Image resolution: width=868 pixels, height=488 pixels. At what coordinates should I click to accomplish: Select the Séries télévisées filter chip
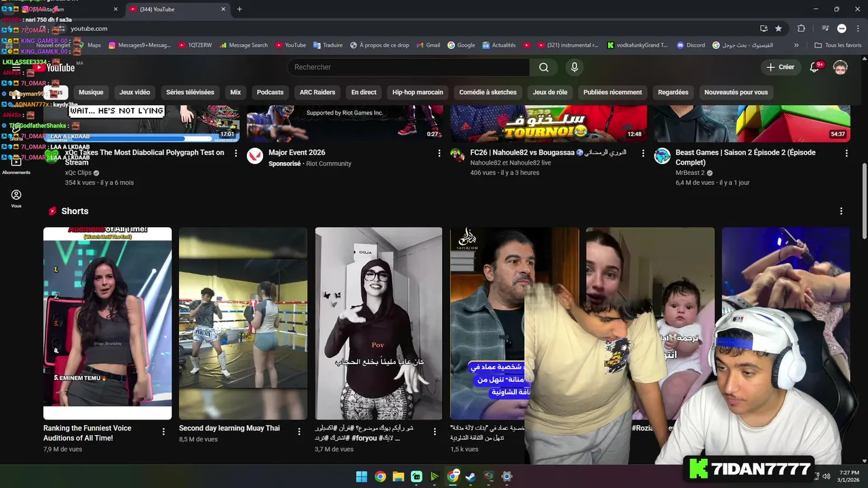[190, 92]
